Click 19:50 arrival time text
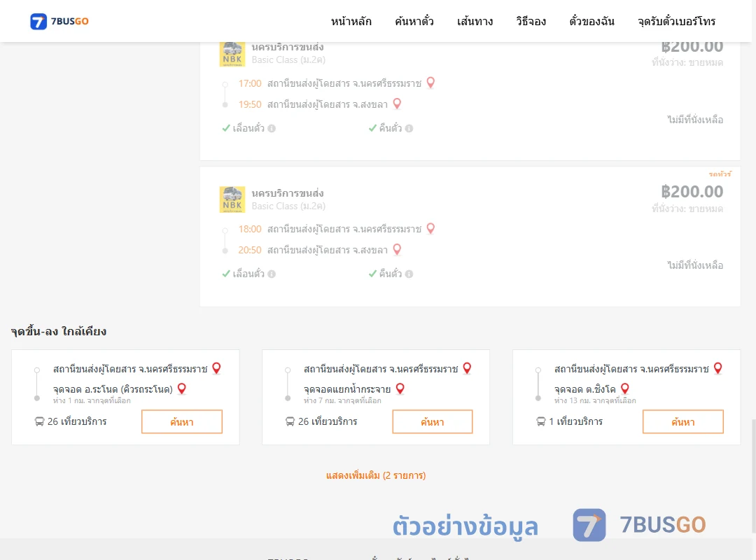 coord(250,104)
